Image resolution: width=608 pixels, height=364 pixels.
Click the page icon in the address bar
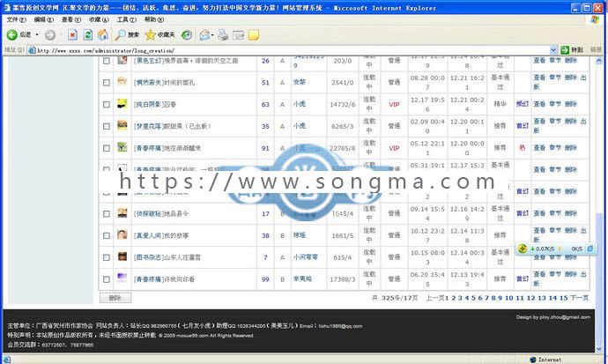(x=33, y=50)
